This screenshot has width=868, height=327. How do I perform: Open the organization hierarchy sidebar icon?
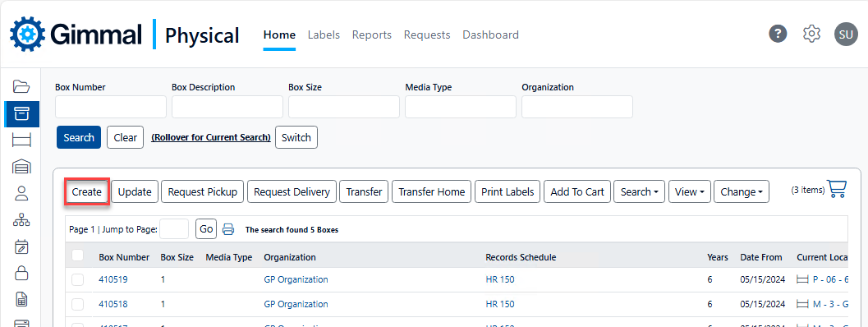21,219
